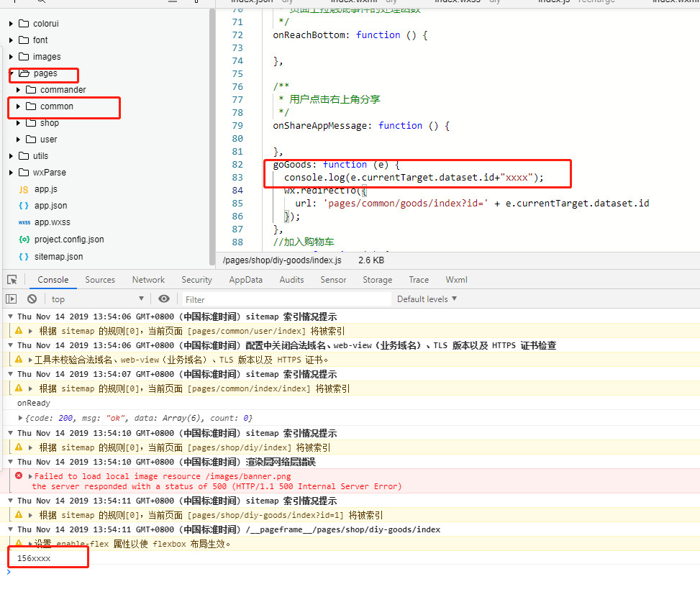Click the onReady console output line

tap(34, 403)
